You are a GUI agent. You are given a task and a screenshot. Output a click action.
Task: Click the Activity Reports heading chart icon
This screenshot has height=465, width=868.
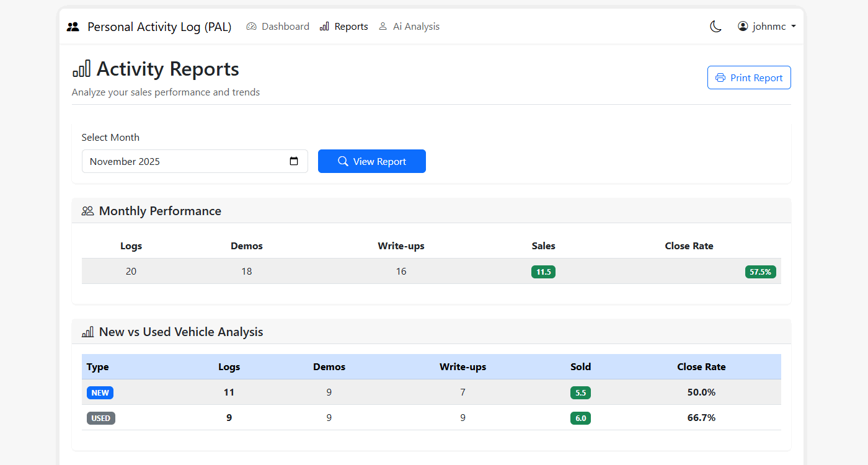pos(81,69)
